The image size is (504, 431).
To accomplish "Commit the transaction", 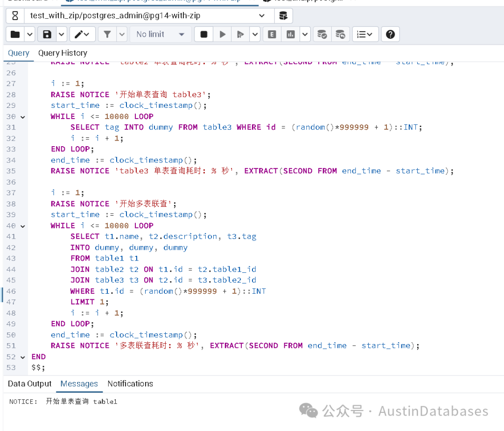I will pos(322,34).
